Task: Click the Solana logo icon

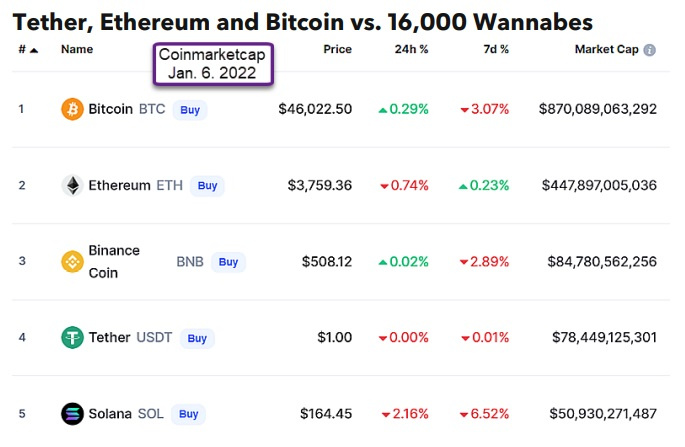Action: coord(72,413)
